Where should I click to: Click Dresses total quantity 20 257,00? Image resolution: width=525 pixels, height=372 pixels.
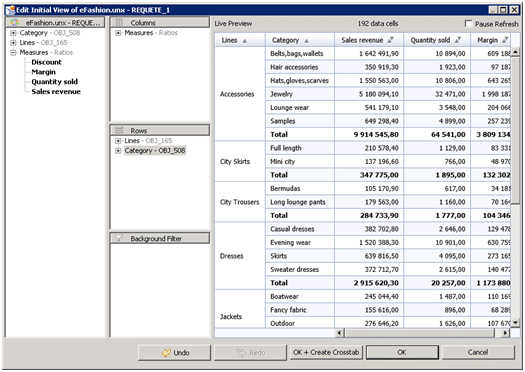click(437, 283)
